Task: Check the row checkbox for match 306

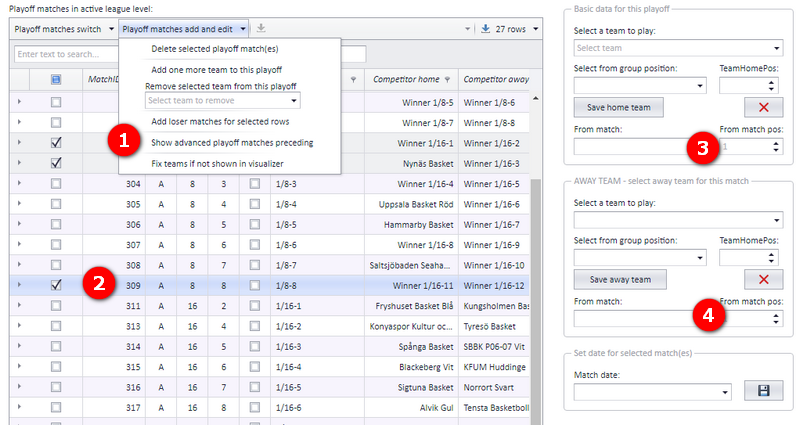Action: tap(56, 224)
